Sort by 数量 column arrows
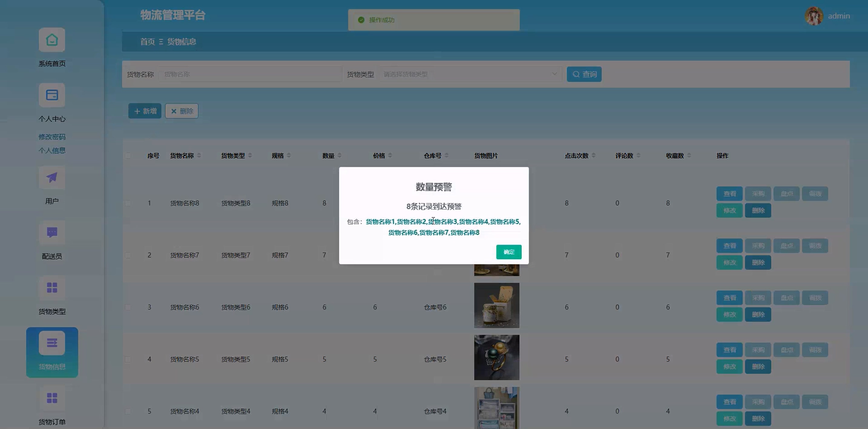This screenshot has height=429, width=868. [339, 155]
